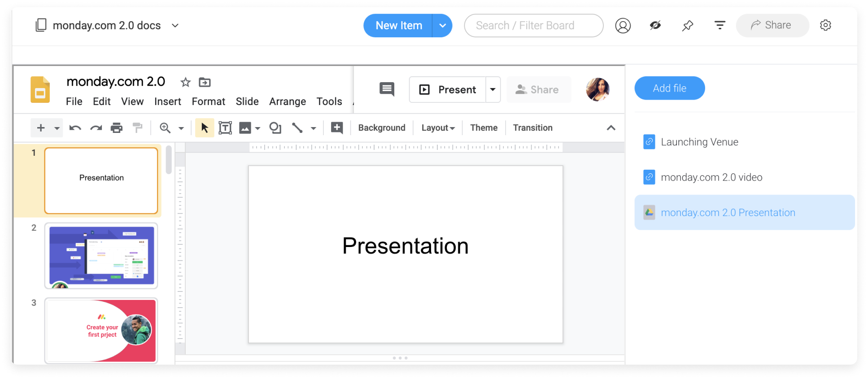Click the Present button
Image resolution: width=868 pixels, height=379 pixels.
point(447,89)
